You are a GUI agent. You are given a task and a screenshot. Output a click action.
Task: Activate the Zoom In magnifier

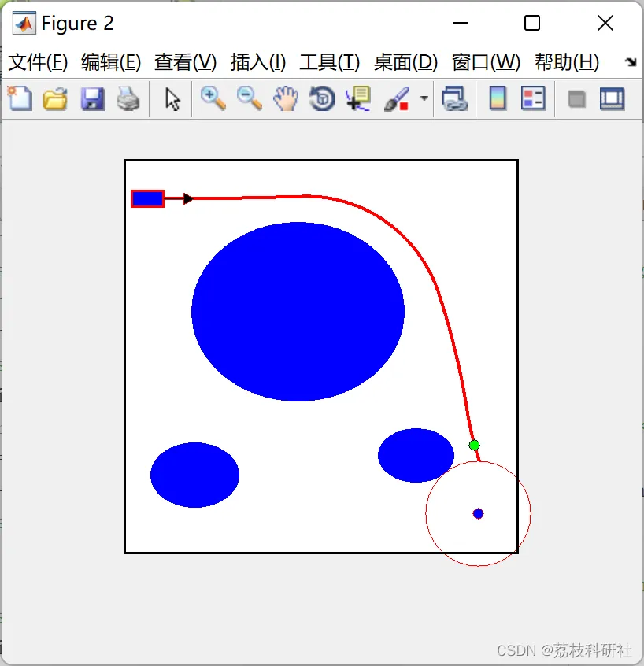[x=213, y=98]
